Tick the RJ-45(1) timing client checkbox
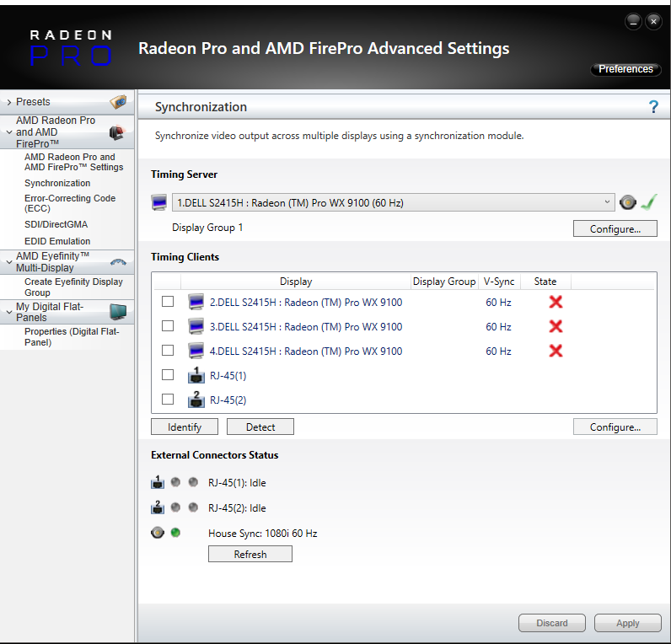The height and width of the screenshot is (644, 671). tap(168, 375)
